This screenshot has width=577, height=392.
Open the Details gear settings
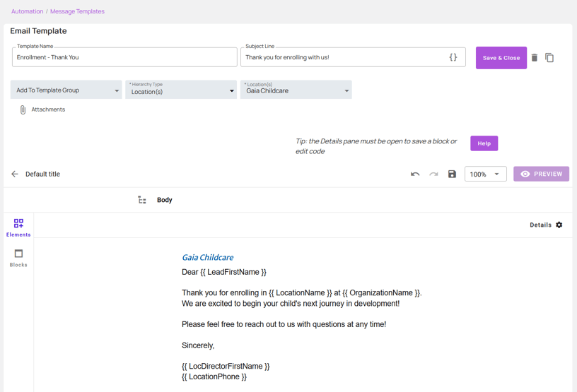(559, 225)
